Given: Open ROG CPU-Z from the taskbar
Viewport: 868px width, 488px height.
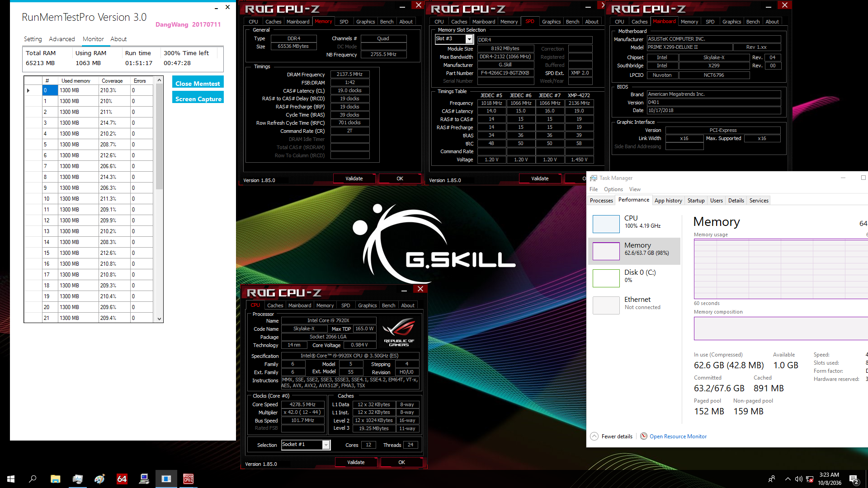Looking at the screenshot, I should click(x=189, y=479).
